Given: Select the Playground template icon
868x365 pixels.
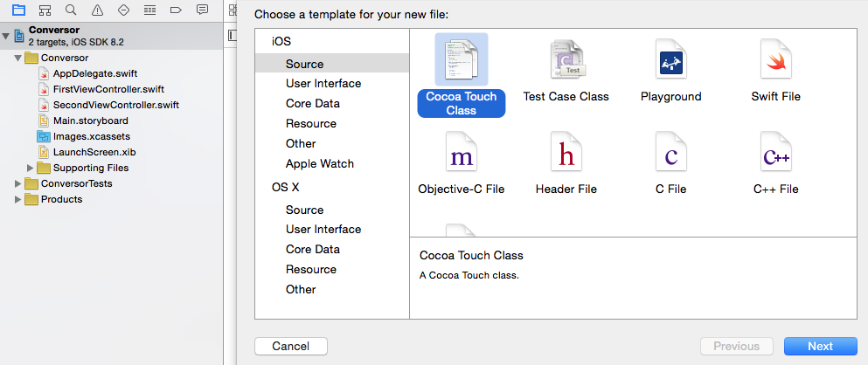Looking at the screenshot, I should click(671, 59).
